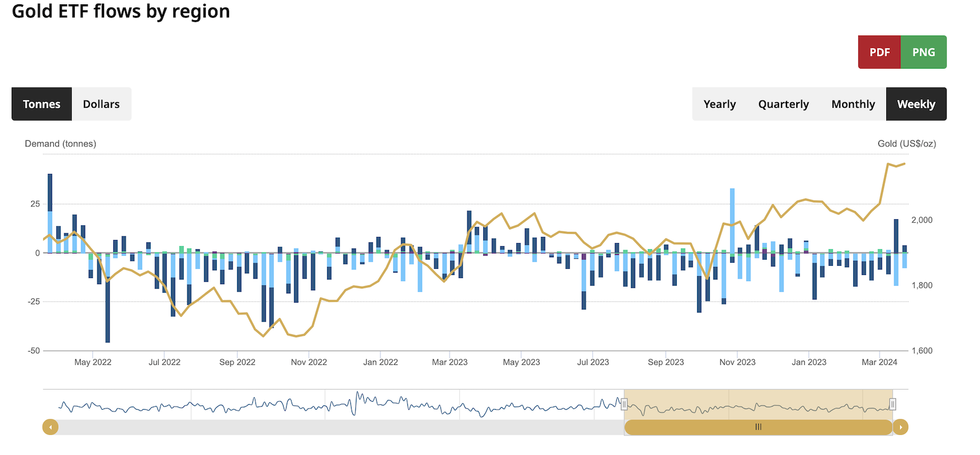Image resolution: width=980 pixels, height=455 pixels.
Task: Click the tall light-blue bar before Nov 2023
Action: [x=732, y=220]
